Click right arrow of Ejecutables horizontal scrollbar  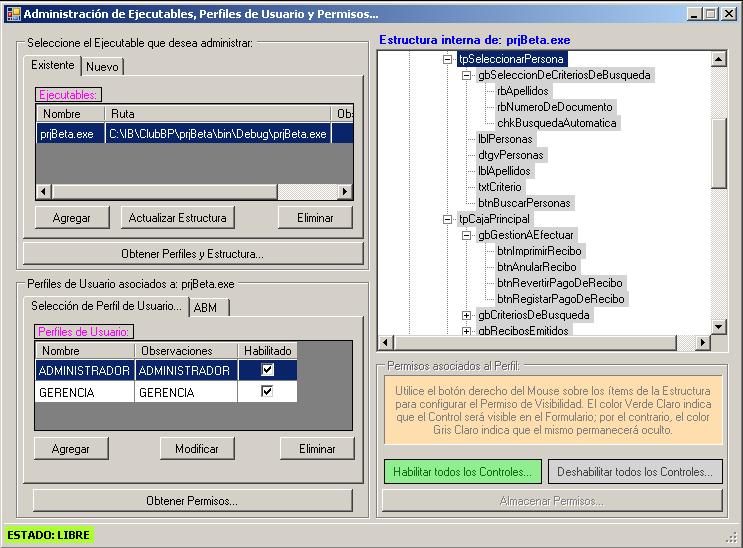pos(345,192)
